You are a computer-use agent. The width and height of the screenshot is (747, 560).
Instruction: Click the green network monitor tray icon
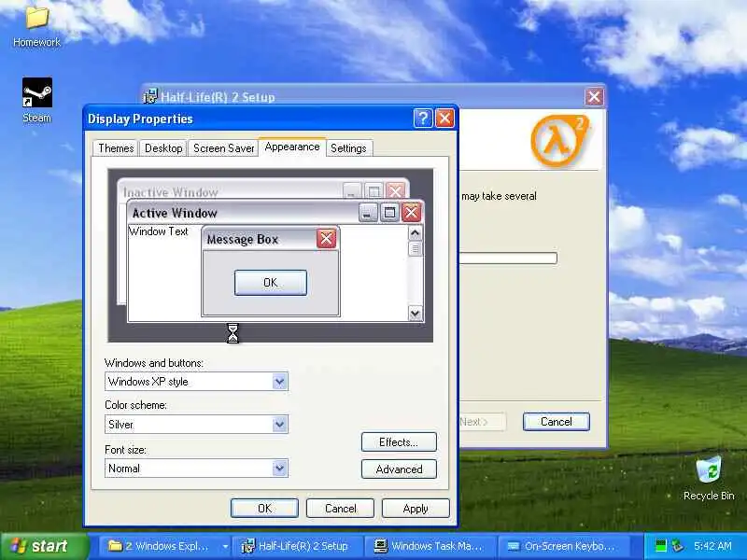(x=660, y=546)
